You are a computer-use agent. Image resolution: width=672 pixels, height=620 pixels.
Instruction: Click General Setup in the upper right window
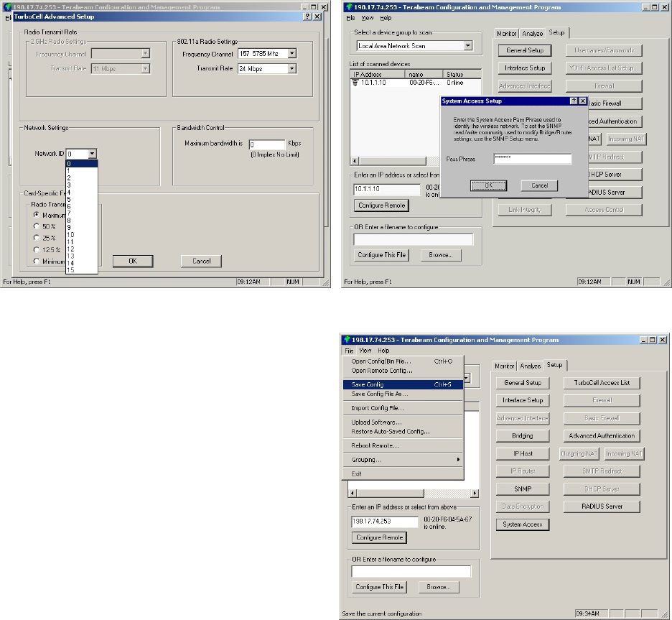[x=525, y=50]
